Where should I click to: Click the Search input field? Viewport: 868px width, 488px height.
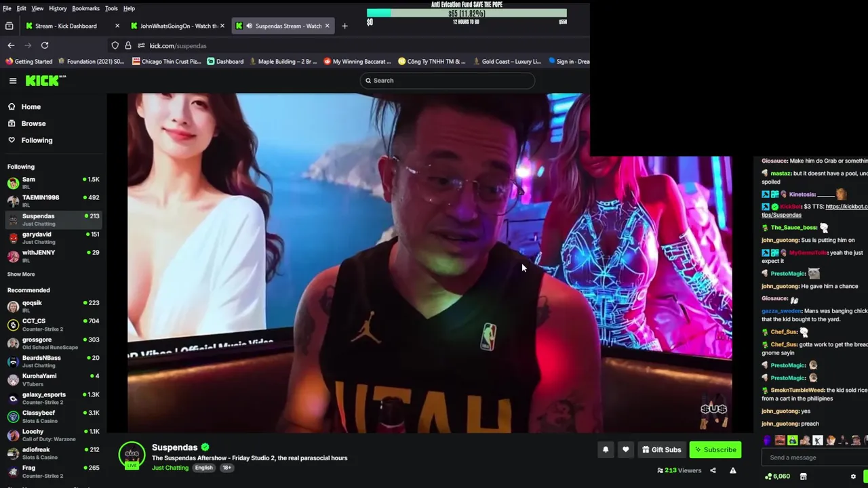(x=447, y=81)
